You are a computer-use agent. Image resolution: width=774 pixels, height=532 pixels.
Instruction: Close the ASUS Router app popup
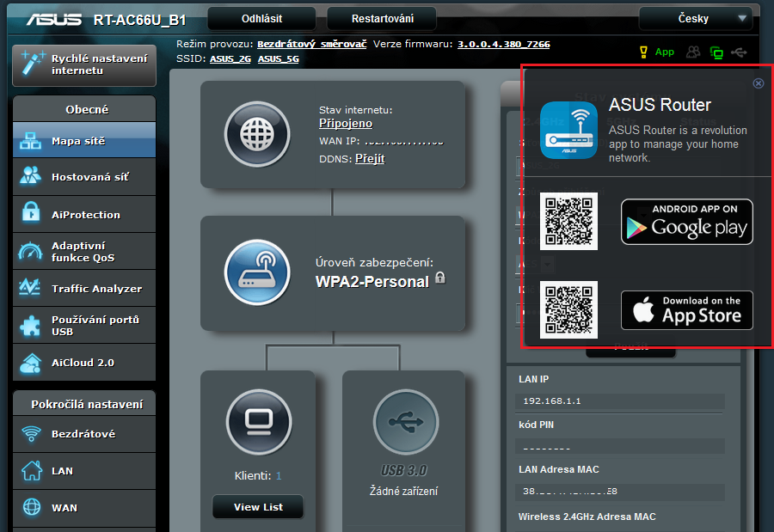(x=758, y=83)
